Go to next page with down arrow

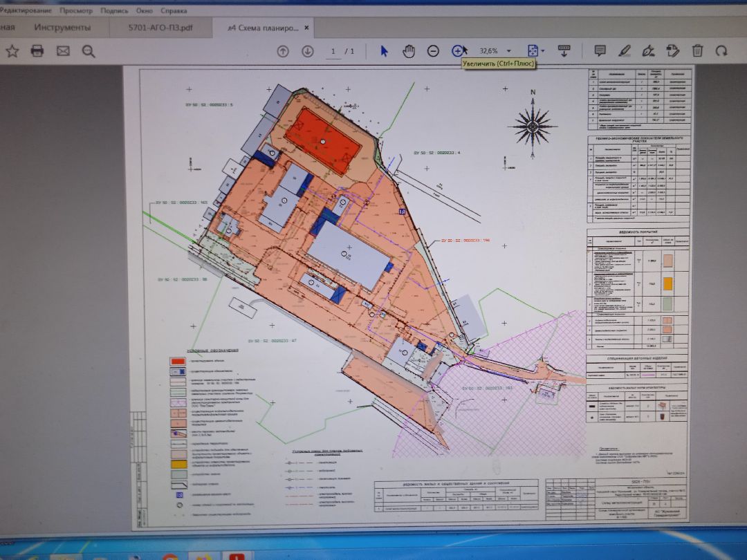point(307,50)
